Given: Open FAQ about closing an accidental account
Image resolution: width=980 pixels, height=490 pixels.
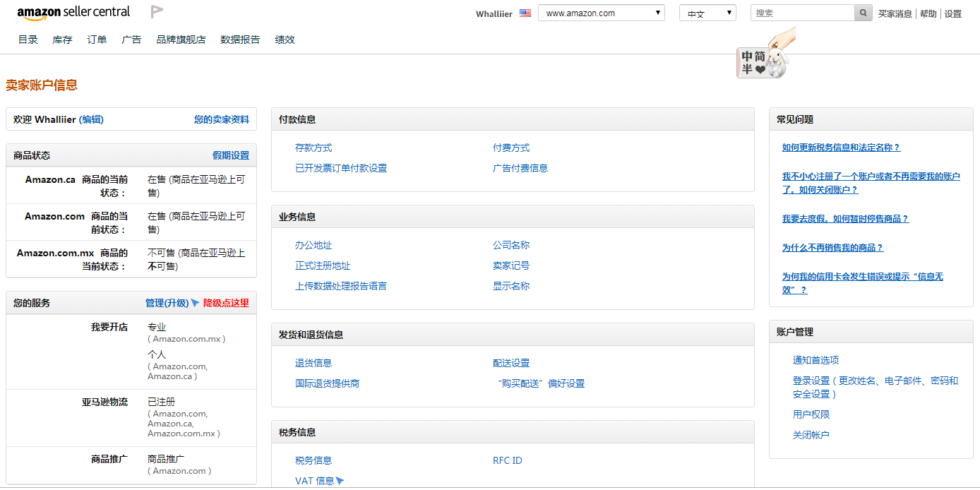Looking at the screenshot, I should (871, 183).
